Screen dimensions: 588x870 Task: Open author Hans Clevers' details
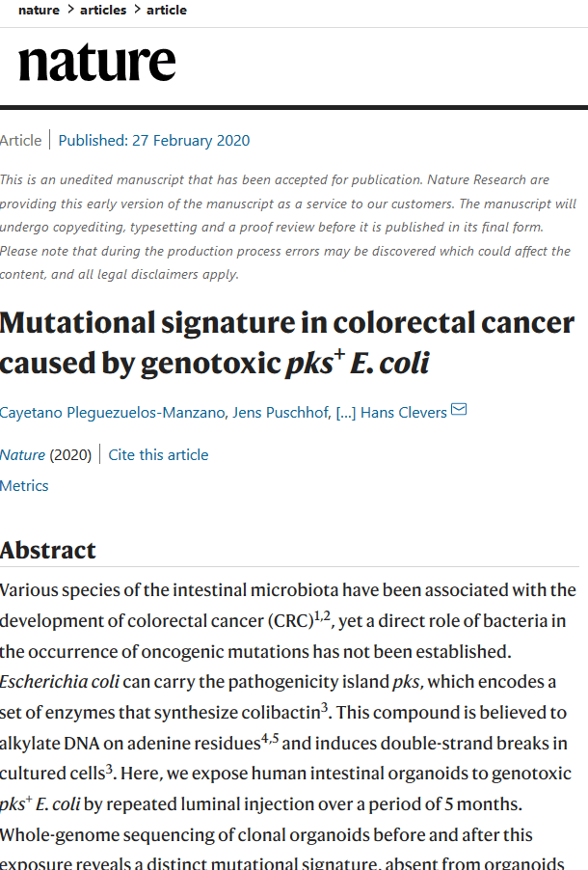tap(403, 413)
